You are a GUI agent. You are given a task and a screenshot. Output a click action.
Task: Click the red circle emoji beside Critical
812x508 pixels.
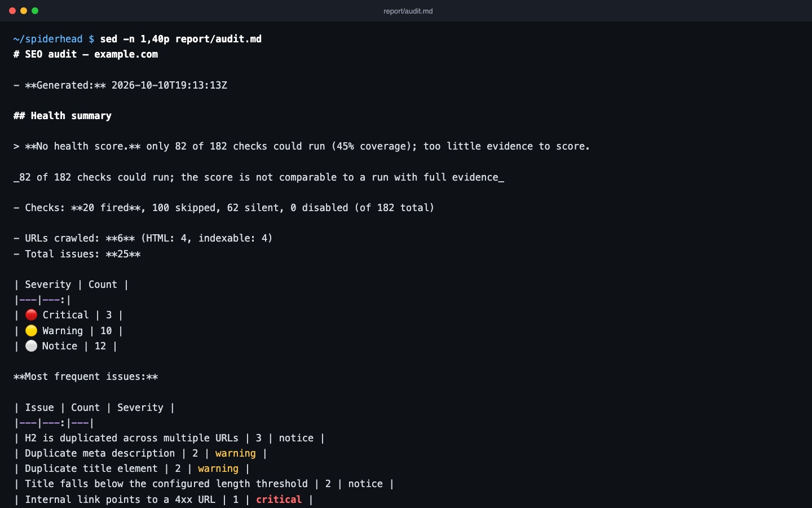31,315
